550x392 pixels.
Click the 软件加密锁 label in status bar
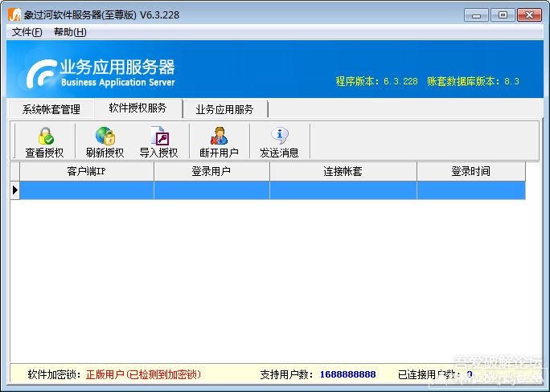coord(52,374)
